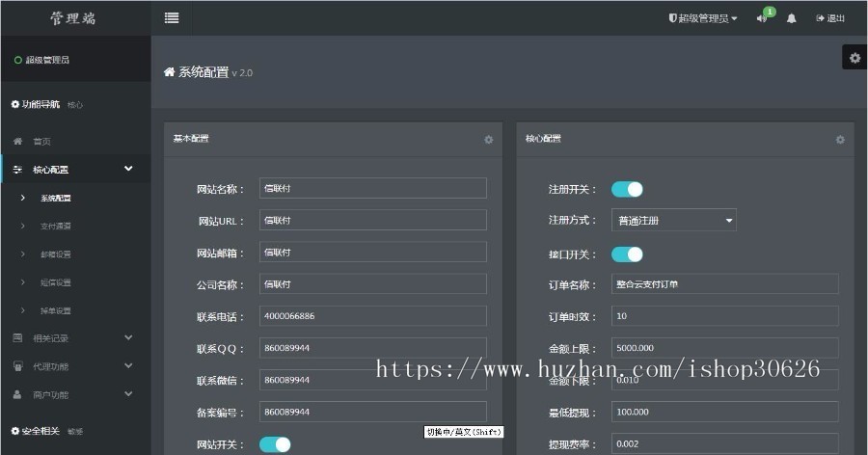This screenshot has height=455, width=868.
Task: Click the gear icon in 核心配置 panel header
Action: tap(840, 140)
